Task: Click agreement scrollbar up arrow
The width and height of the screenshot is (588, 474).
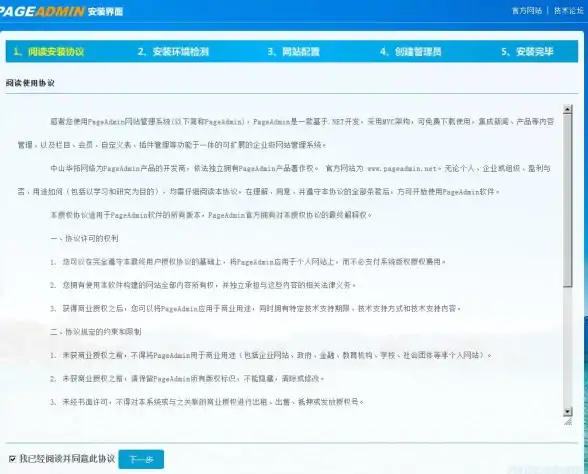Action: pyautogui.click(x=567, y=109)
